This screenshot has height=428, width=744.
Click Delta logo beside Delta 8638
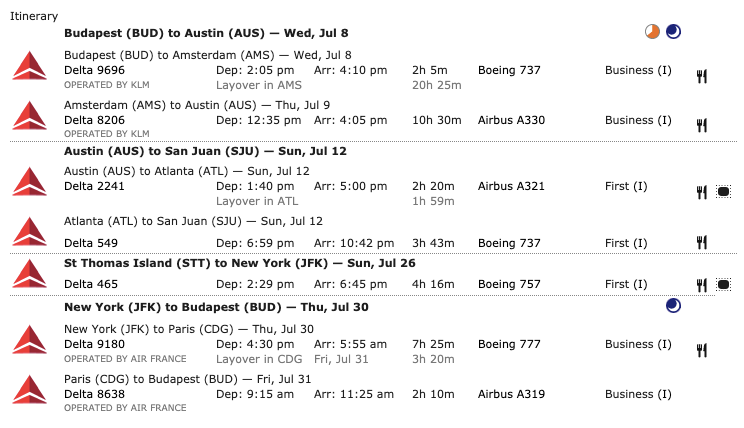pos(29,390)
